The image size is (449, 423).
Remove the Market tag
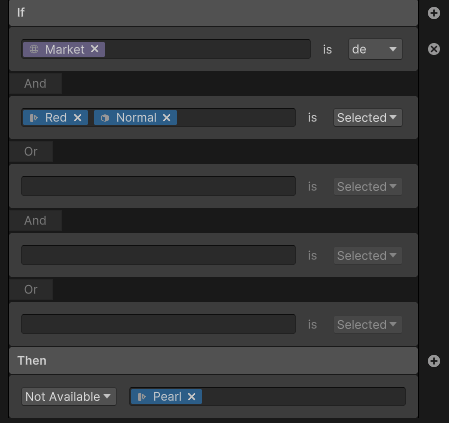pyautogui.click(x=95, y=49)
